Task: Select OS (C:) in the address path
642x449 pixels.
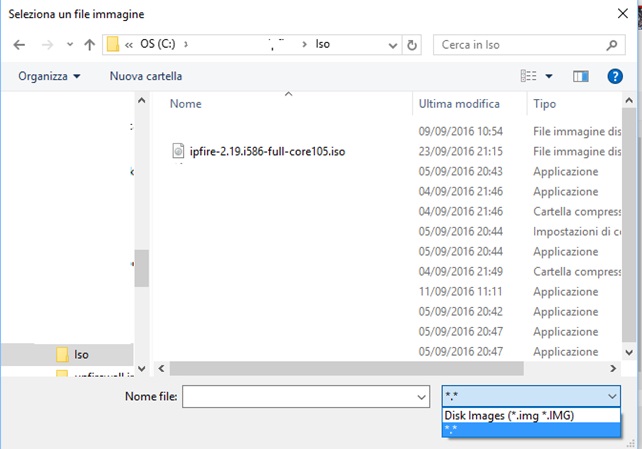Action: point(158,44)
